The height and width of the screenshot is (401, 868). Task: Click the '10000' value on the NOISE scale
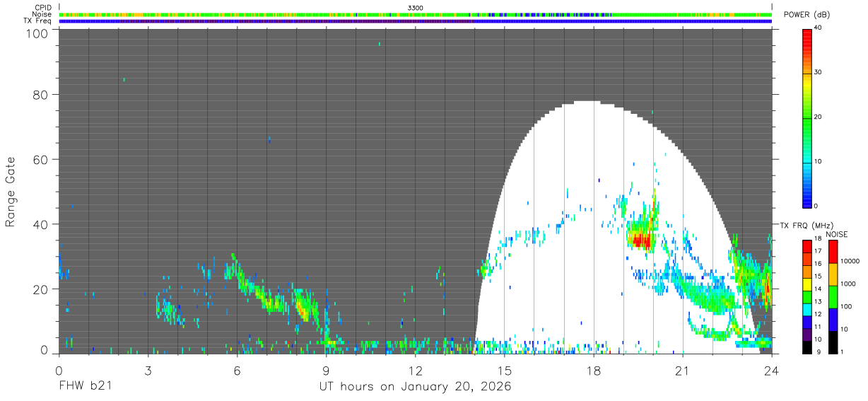(x=851, y=261)
